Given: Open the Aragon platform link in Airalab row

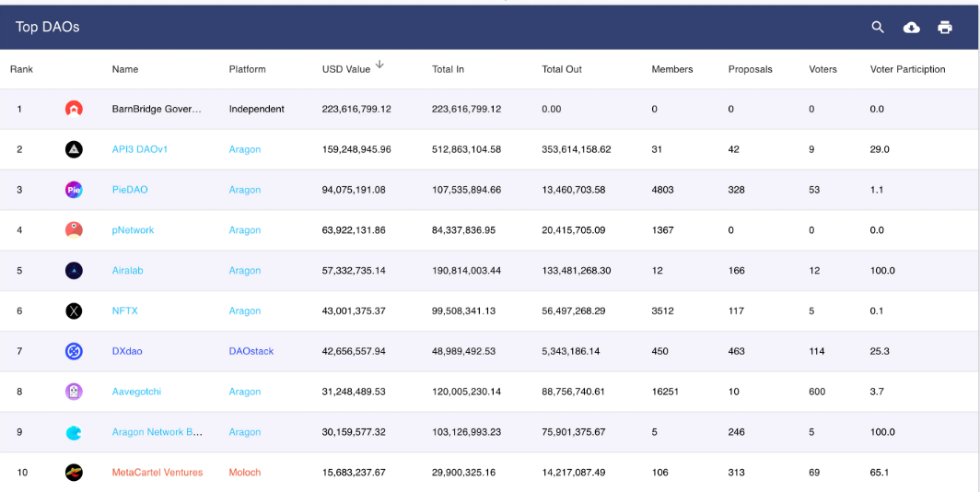Looking at the screenshot, I should (244, 271).
